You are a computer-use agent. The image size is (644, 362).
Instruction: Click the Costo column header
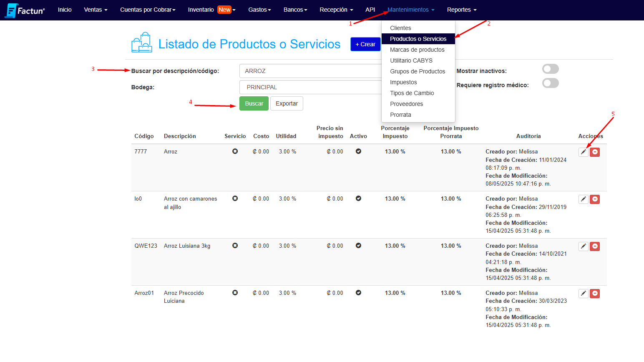pyautogui.click(x=261, y=136)
